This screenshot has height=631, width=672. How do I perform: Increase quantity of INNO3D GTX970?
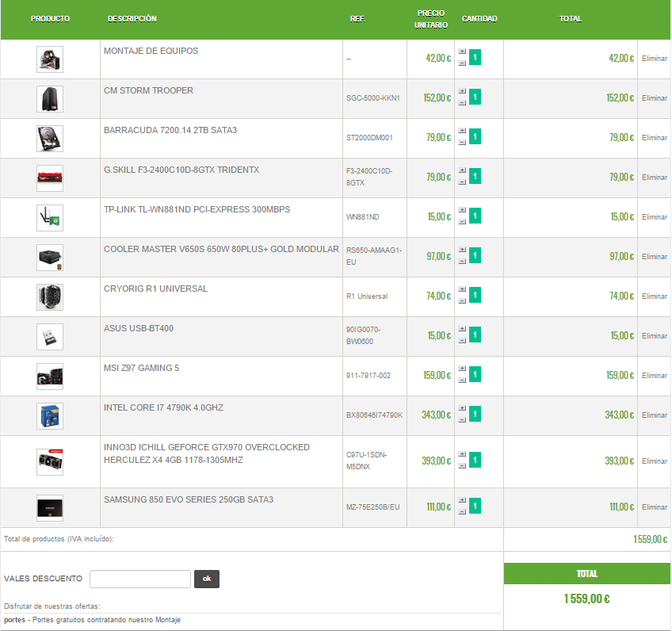point(462,454)
